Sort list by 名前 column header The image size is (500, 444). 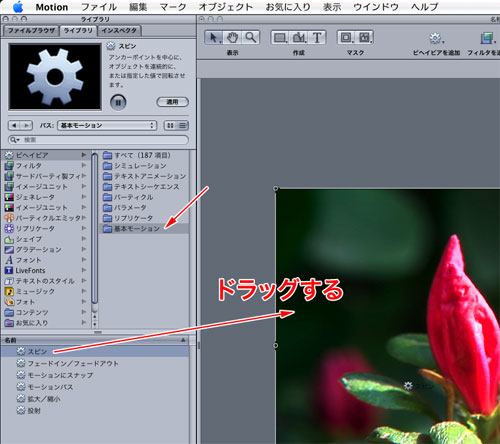pos(95,340)
